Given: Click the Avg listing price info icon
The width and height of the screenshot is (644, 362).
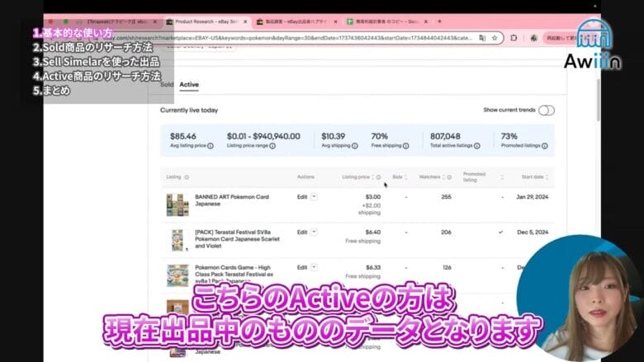Looking at the screenshot, I should pyautogui.click(x=210, y=146).
